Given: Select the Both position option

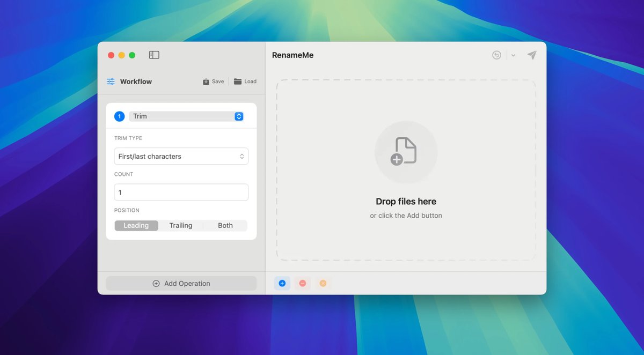Looking at the screenshot, I should 225,226.
